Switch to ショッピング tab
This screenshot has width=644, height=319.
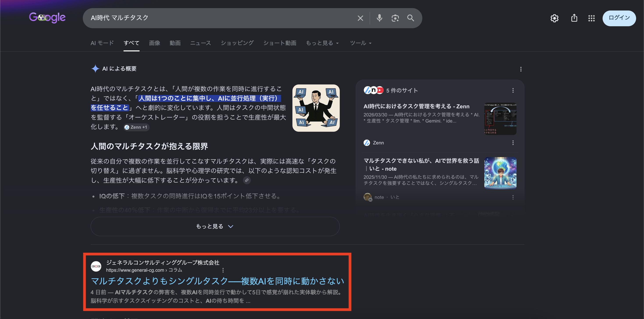(237, 43)
